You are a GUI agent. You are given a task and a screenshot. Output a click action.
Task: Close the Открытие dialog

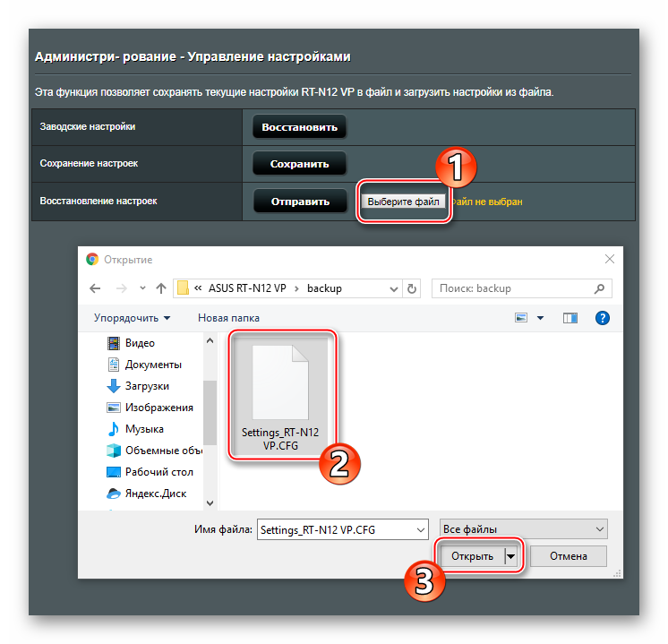610,259
